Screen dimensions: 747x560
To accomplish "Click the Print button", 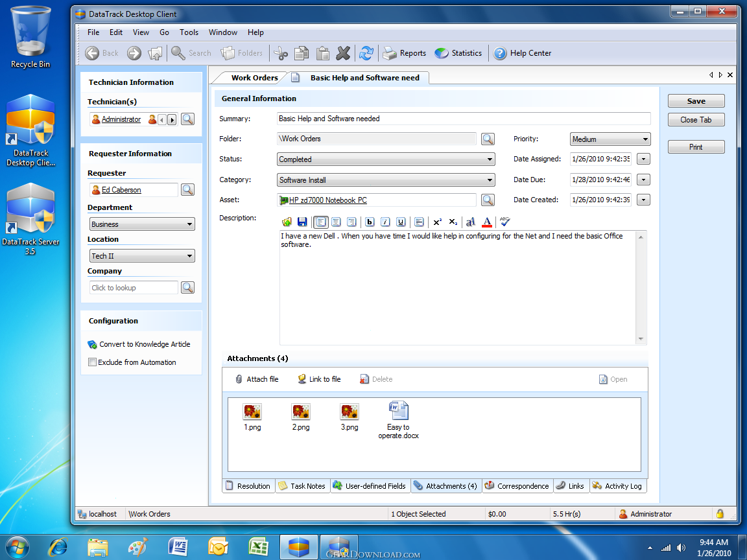I will click(696, 147).
